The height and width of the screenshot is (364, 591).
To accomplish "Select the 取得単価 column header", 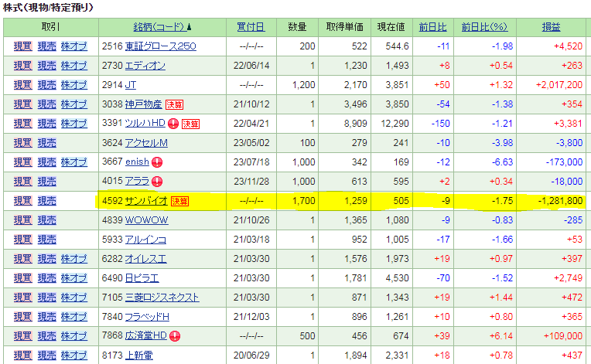I will tap(344, 27).
